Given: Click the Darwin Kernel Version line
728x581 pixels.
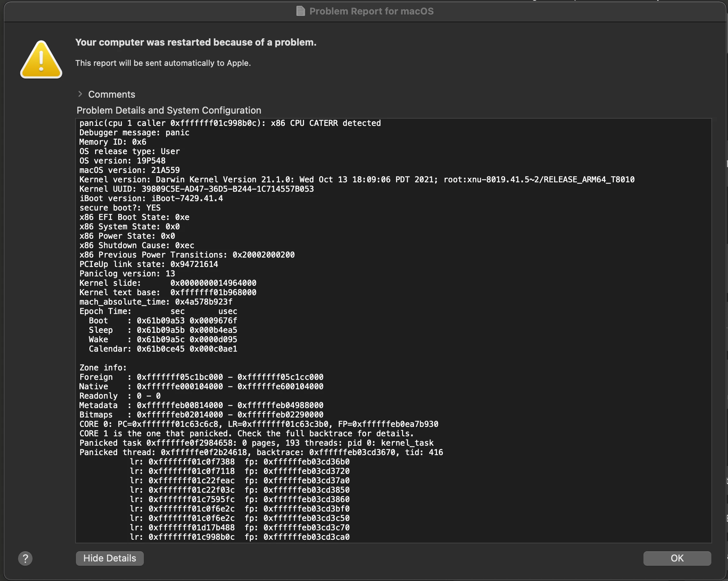Looking at the screenshot, I should point(356,180).
